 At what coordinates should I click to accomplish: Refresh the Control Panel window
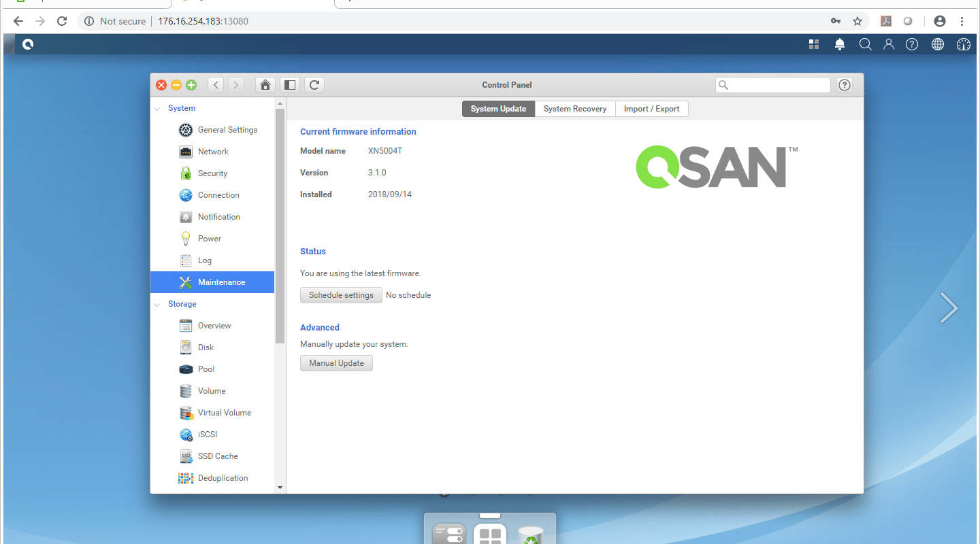314,85
